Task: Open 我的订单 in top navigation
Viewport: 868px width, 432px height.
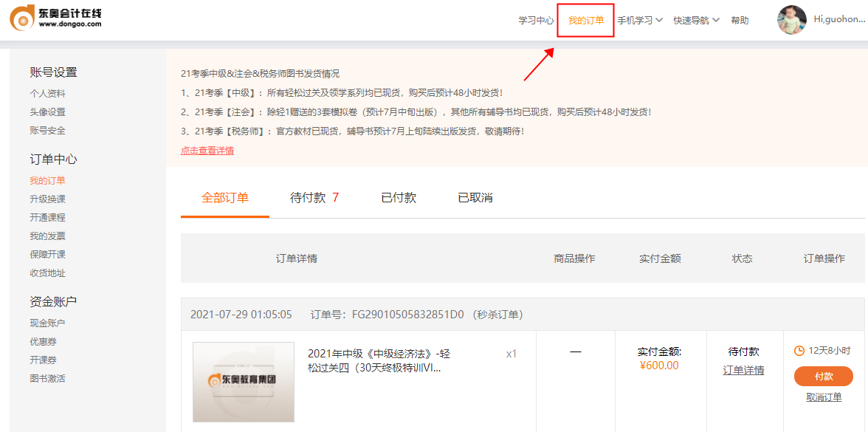Action: point(586,21)
